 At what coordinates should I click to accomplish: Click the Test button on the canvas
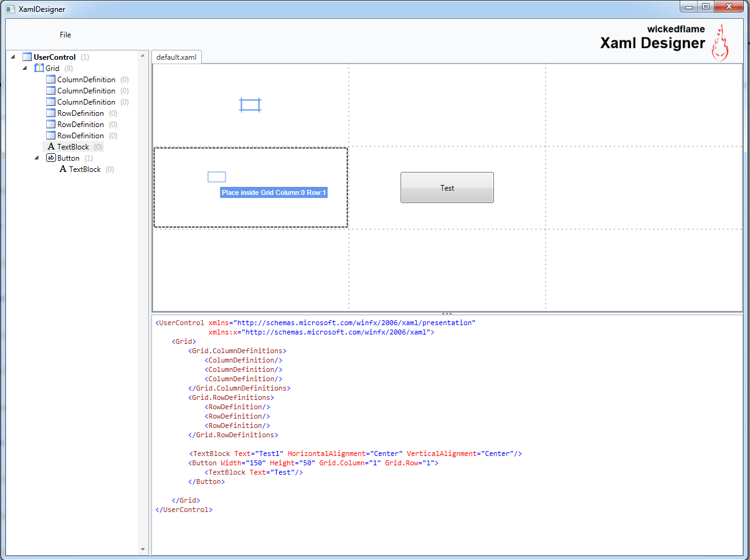pyautogui.click(x=447, y=187)
